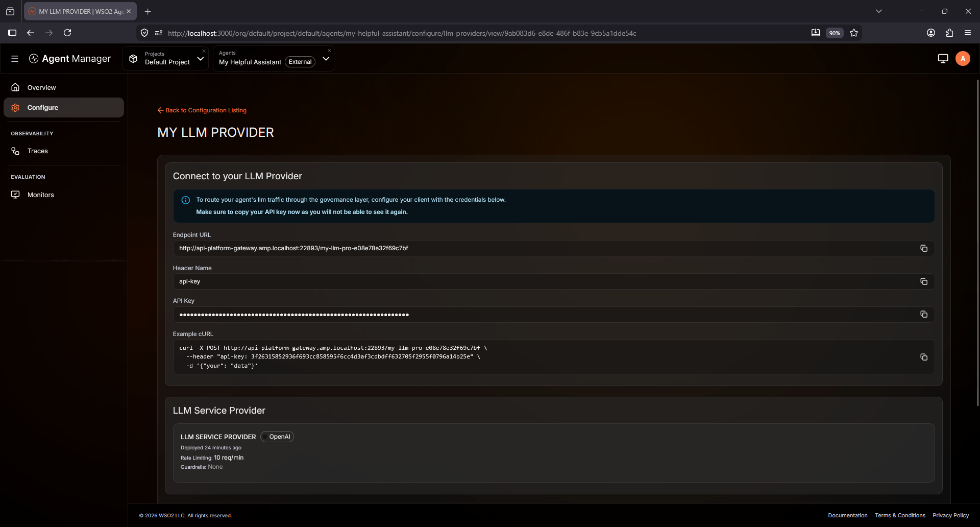Click the page scrollbar
Screen dimensions: 980x527
click(x=977, y=243)
